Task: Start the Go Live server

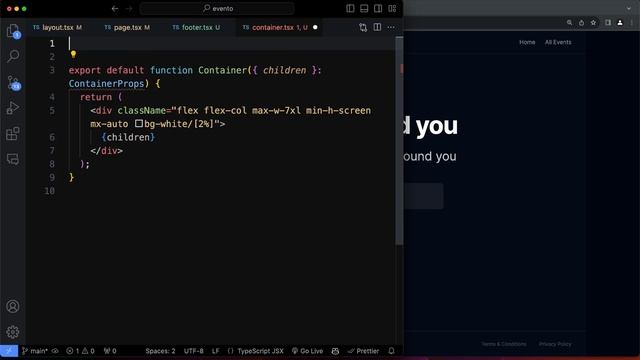Action: (x=307, y=351)
